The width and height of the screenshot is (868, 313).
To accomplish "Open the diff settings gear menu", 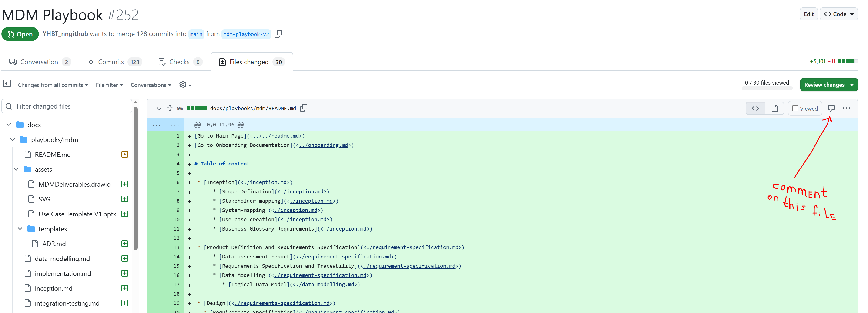I will click(185, 85).
